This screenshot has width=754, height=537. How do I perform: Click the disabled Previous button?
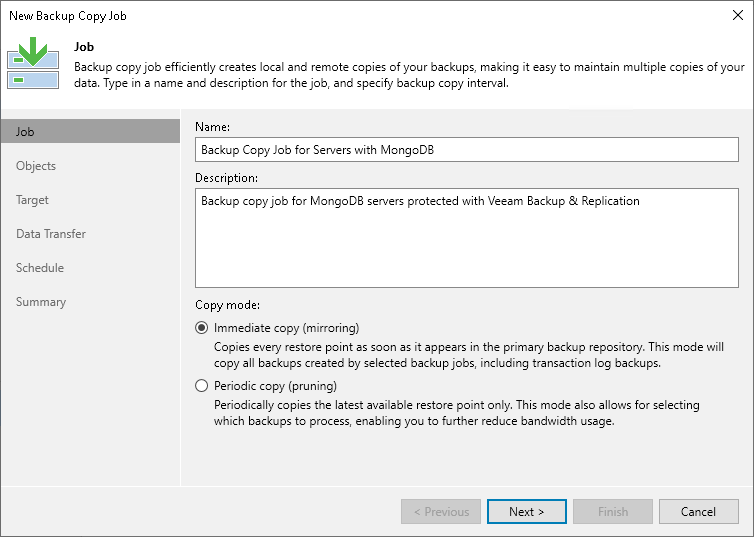point(441,512)
